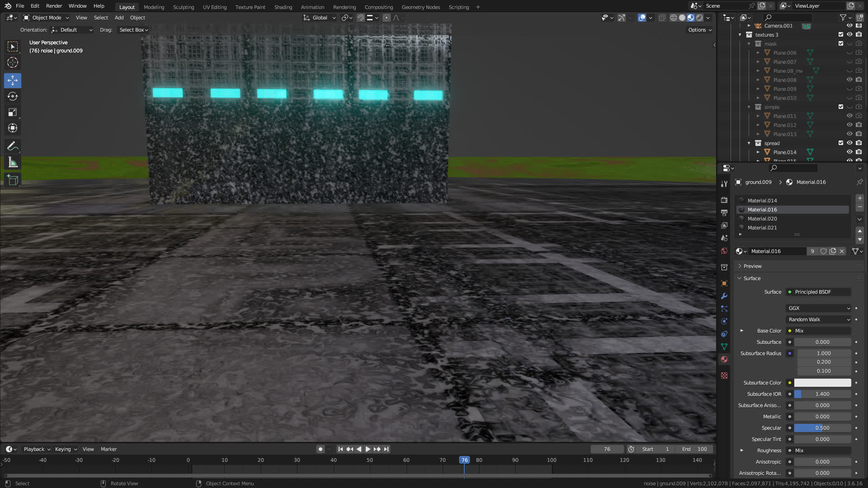Collapse the mask collection in the outliner
868x488 pixels.
[749, 44]
